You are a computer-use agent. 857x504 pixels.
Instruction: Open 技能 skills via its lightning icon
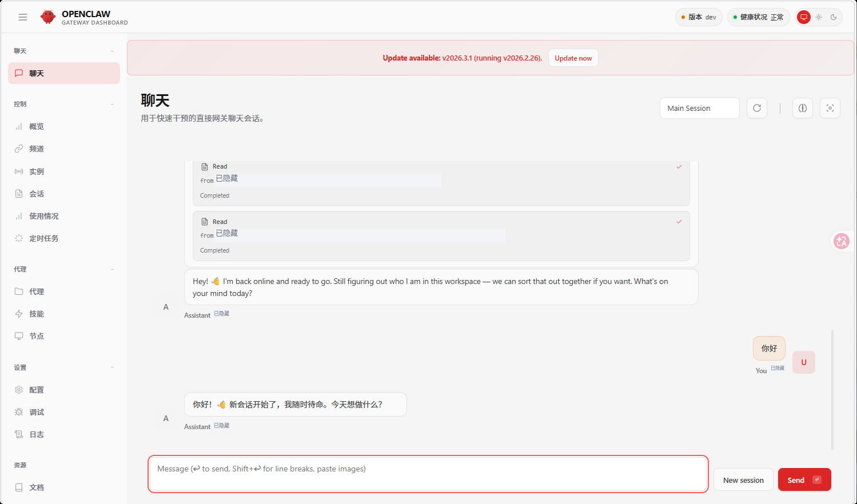coord(19,314)
